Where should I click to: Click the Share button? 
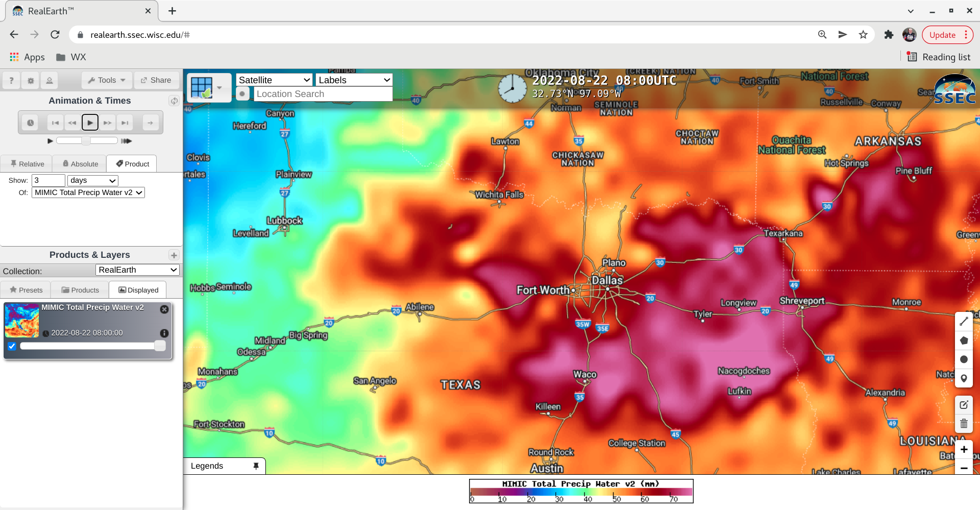[156, 80]
